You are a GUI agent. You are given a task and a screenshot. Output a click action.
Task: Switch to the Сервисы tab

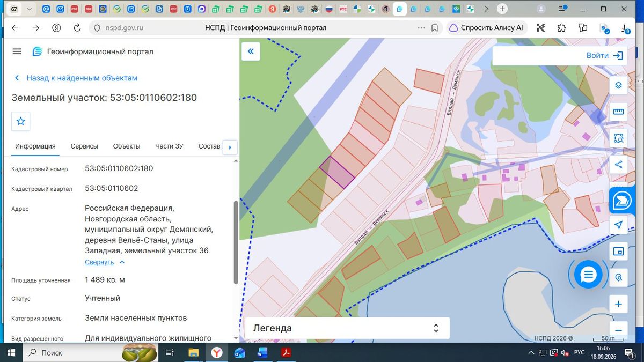(x=84, y=146)
